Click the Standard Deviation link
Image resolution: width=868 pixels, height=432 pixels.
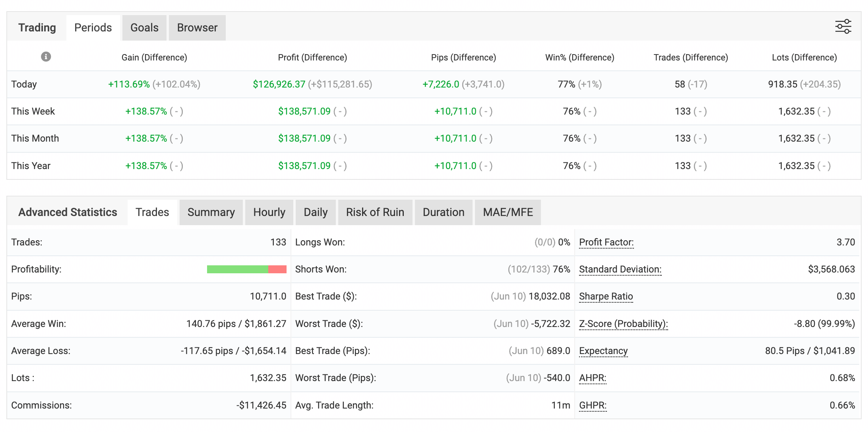(x=620, y=269)
